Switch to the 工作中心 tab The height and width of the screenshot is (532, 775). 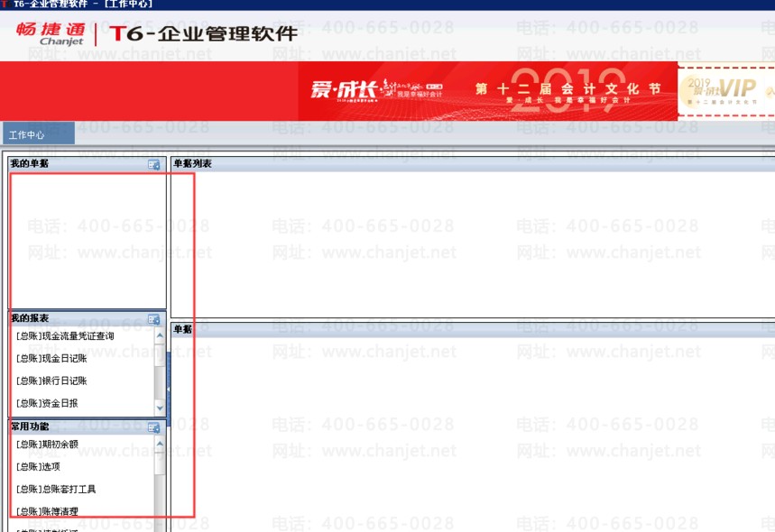(x=39, y=133)
